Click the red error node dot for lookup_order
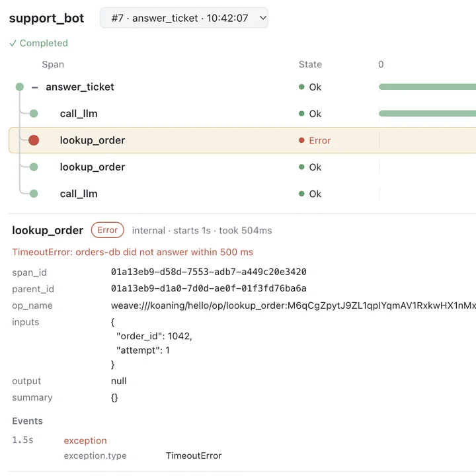Viewport: 476px width, 476px height. click(x=34, y=140)
